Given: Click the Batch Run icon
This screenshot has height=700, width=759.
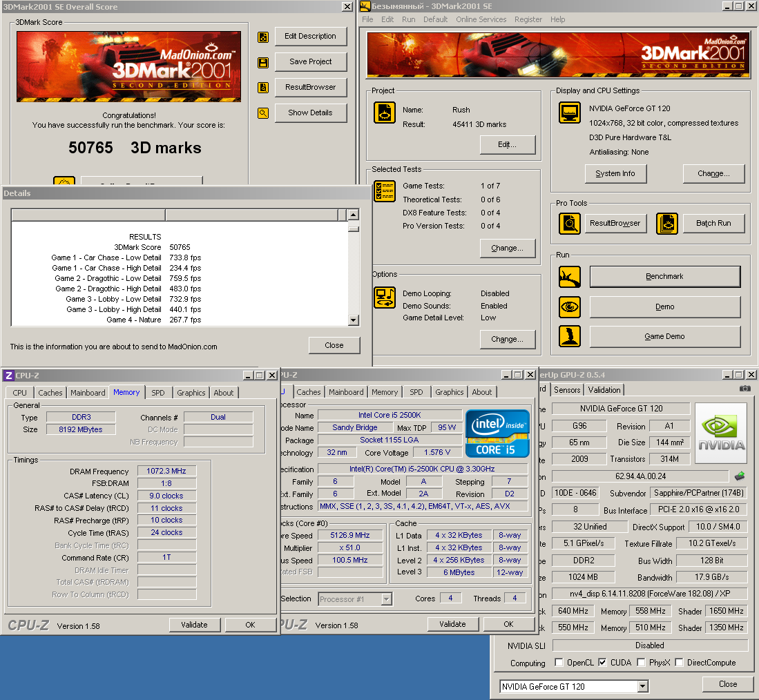Looking at the screenshot, I should point(667,224).
